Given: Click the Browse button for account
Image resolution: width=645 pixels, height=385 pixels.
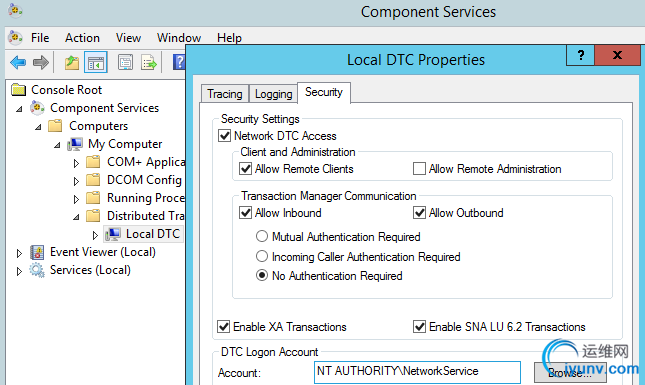Looking at the screenshot, I should point(570,373).
